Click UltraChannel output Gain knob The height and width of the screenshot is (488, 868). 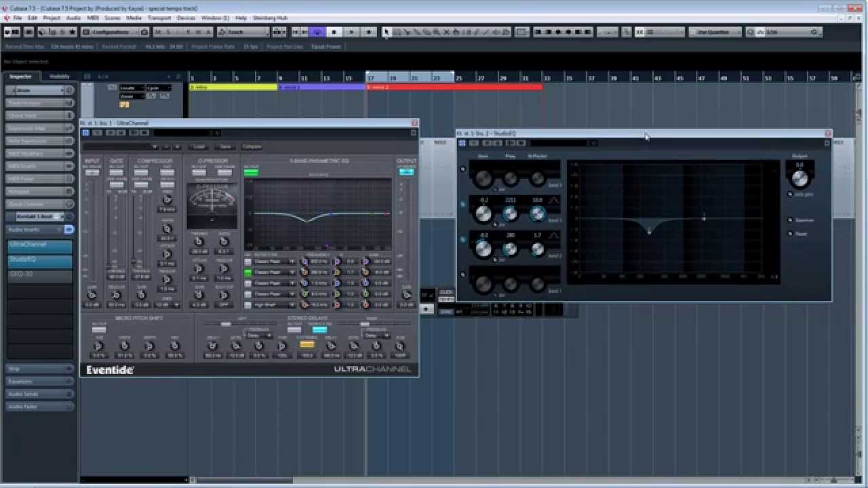406,295
